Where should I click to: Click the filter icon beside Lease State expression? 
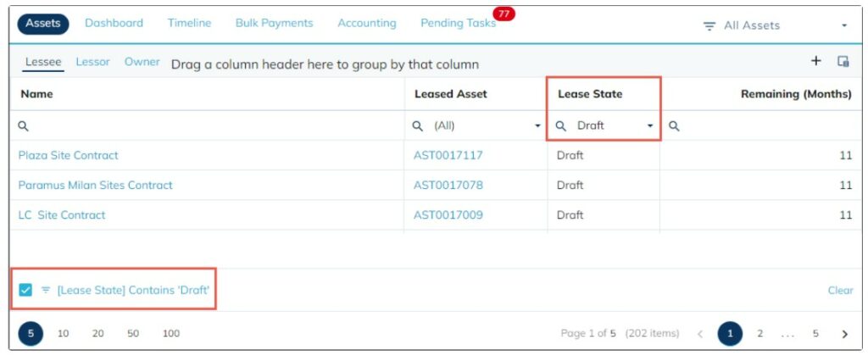click(x=46, y=290)
